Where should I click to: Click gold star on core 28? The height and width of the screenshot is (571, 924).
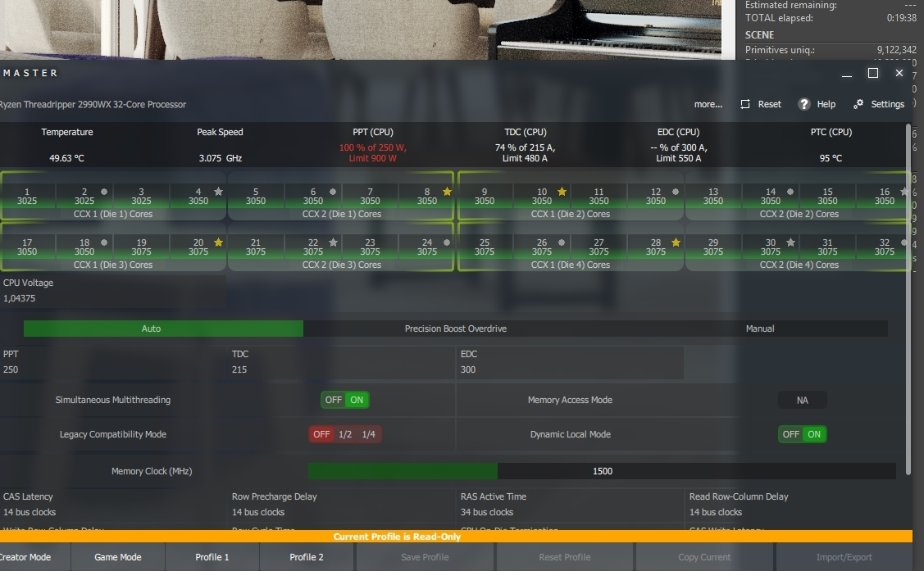pos(676,242)
